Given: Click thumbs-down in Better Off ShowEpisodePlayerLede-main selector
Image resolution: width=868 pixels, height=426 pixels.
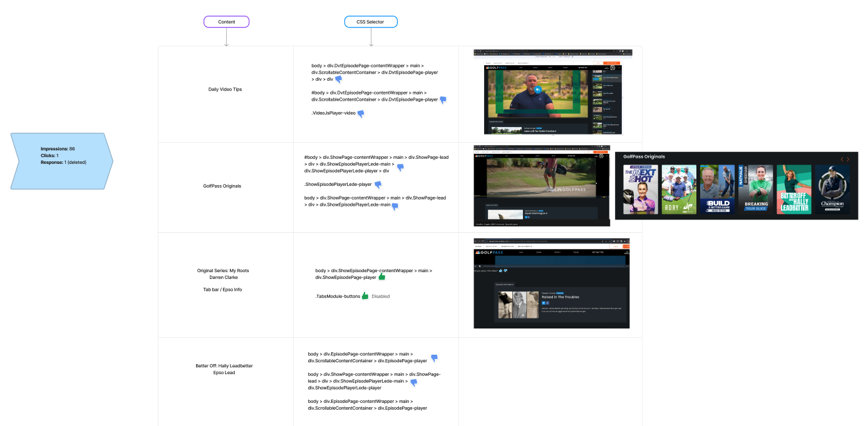Looking at the screenshot, I should point(413,382).
